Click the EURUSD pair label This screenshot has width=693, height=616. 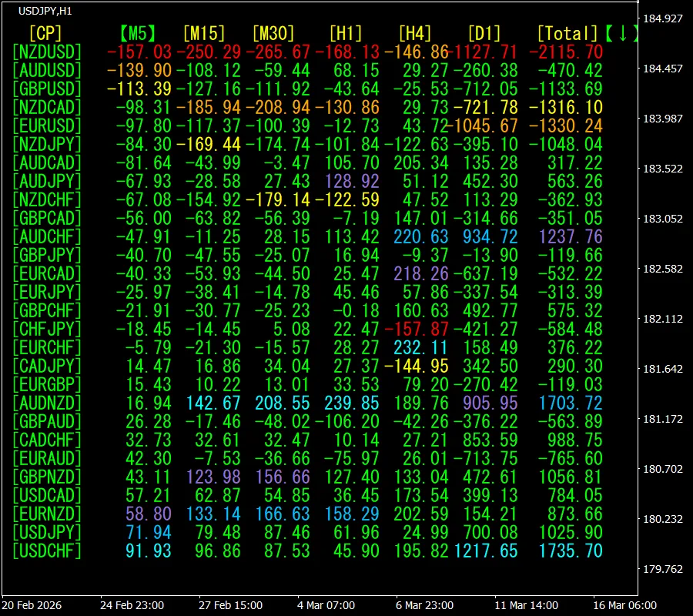point(48,126)
